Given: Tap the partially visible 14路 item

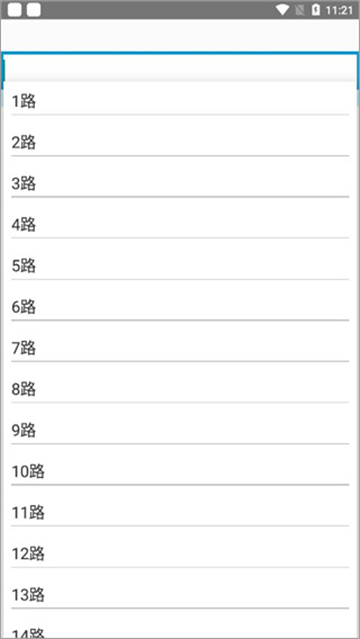Looking at the screenshot, I should tap(180, 624).
